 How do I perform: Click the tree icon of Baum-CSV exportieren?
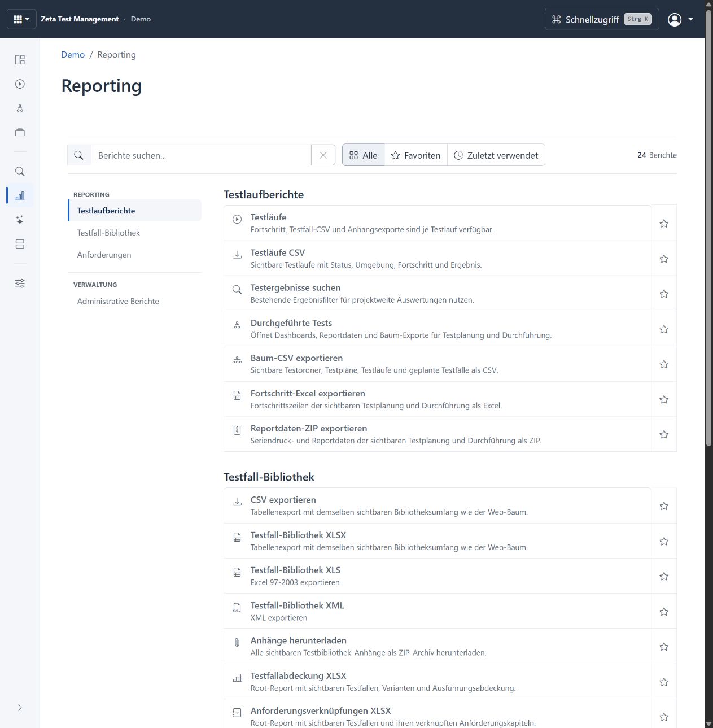237,360
